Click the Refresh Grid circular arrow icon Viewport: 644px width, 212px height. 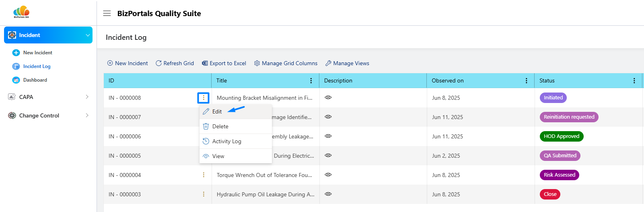(158, 63)
